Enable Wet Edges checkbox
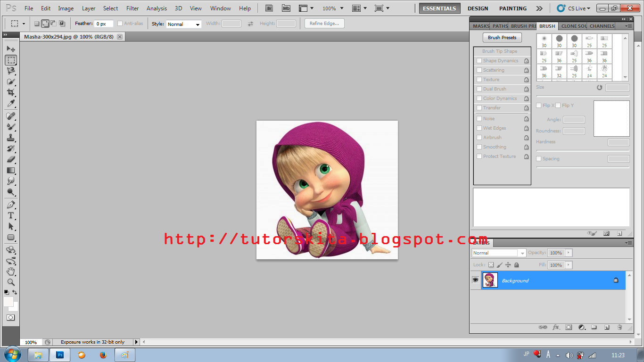This screenshot has width=644, height=362. [x=479, y=128]
